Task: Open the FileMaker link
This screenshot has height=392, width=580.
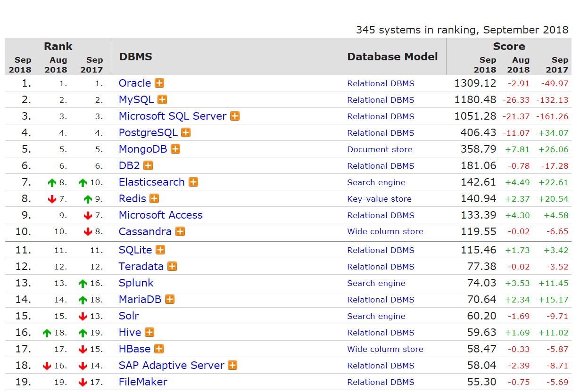Action: point(143,382)
